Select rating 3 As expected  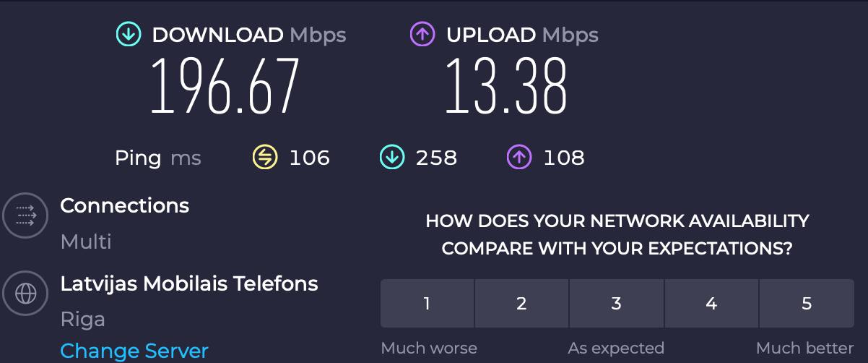pyautogui.click(x=616, y=303)
